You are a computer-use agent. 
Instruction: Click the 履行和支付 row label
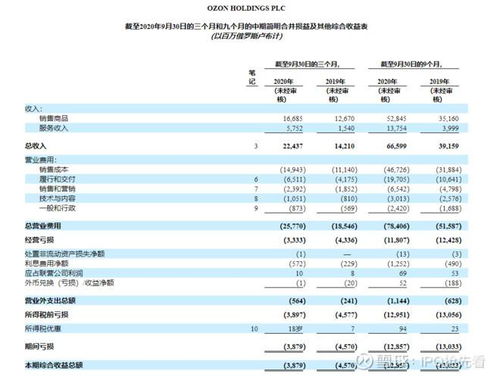click(x=57, y=179)
